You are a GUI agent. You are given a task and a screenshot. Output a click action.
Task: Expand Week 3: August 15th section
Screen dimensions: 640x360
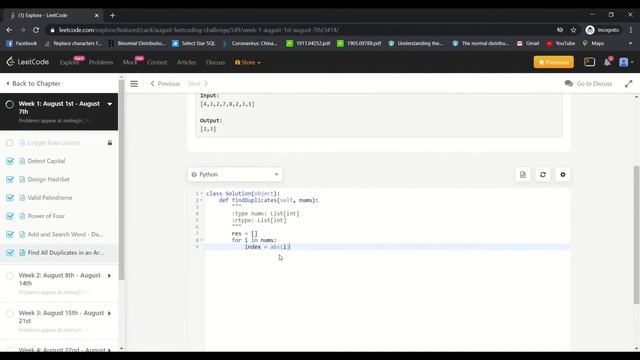pos(109,313)
